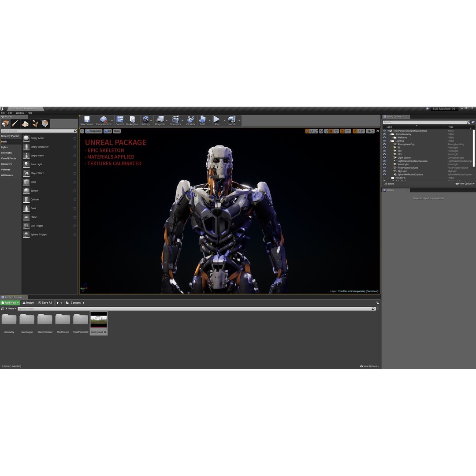Click the Play toolbar button
This screenshot has height=476, width=476.
217,120
